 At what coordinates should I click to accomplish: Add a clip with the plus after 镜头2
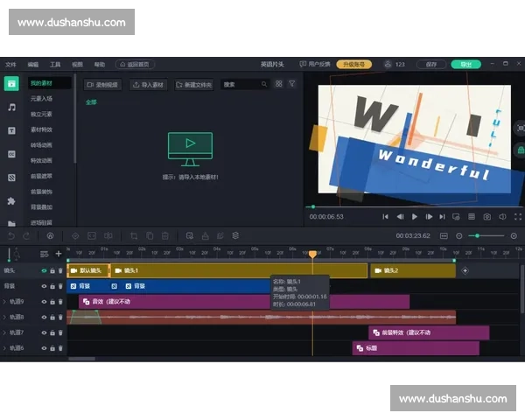[465, 271]
